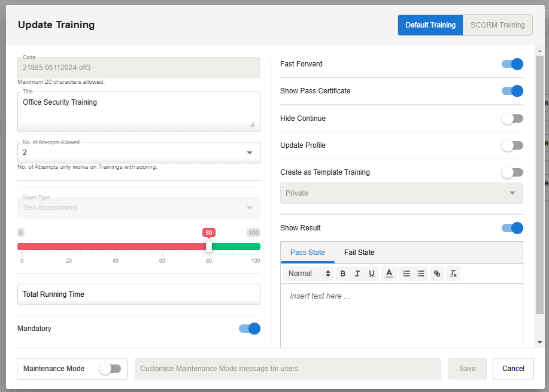Insert a hyperlink in editor

tap(437, 274)
